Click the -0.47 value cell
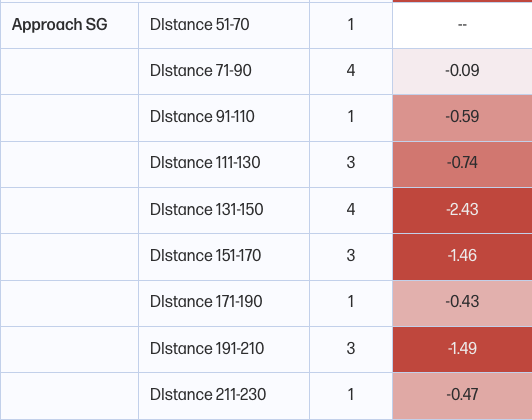The width and height of the screenshot is (532, 420). (462, 396)
